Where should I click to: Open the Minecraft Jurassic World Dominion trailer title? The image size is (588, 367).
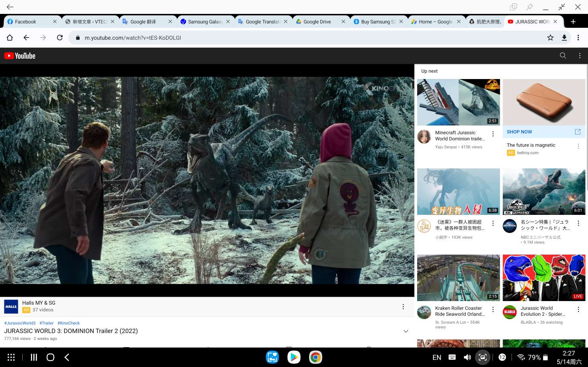tap(460, 136)
